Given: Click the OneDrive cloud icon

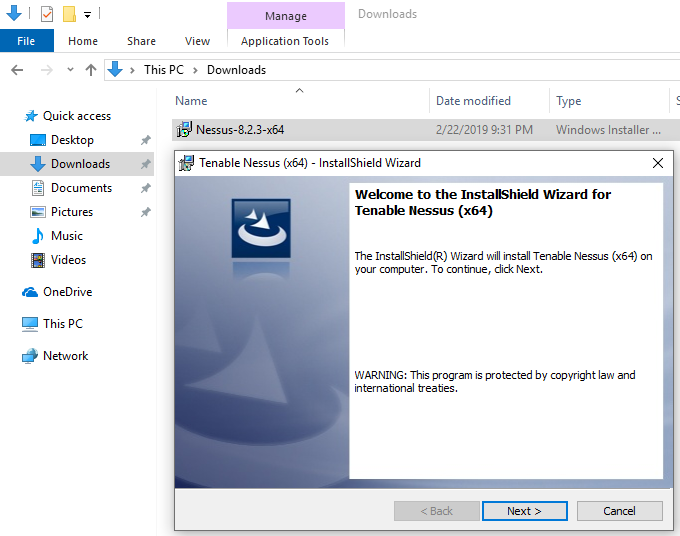Looking at the screenshot, I should (30, 292).
